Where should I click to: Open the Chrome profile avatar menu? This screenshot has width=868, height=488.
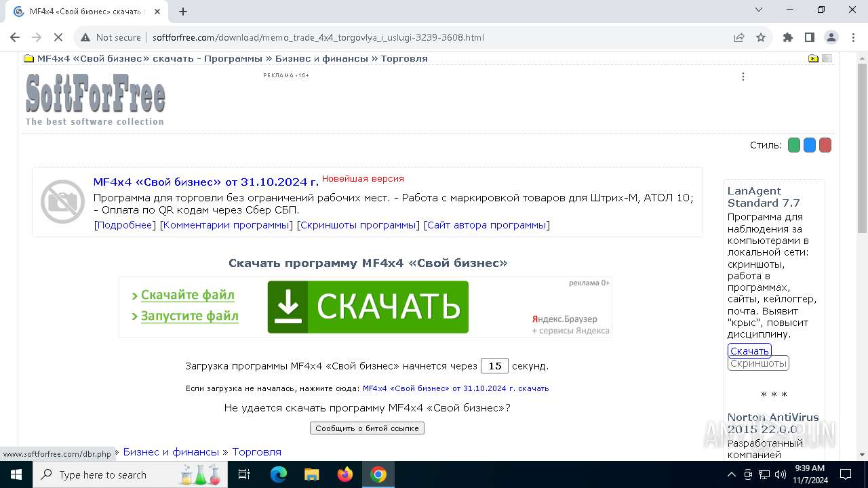[831, 37]
